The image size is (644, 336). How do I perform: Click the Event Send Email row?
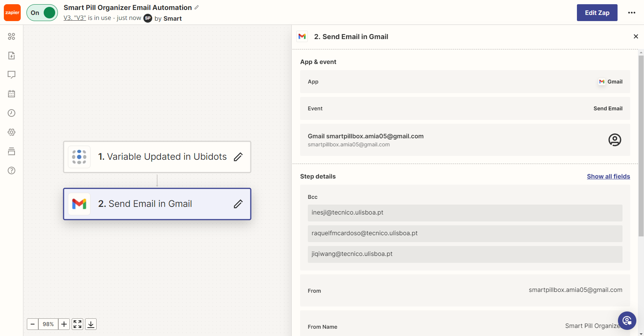pos(465,108)
